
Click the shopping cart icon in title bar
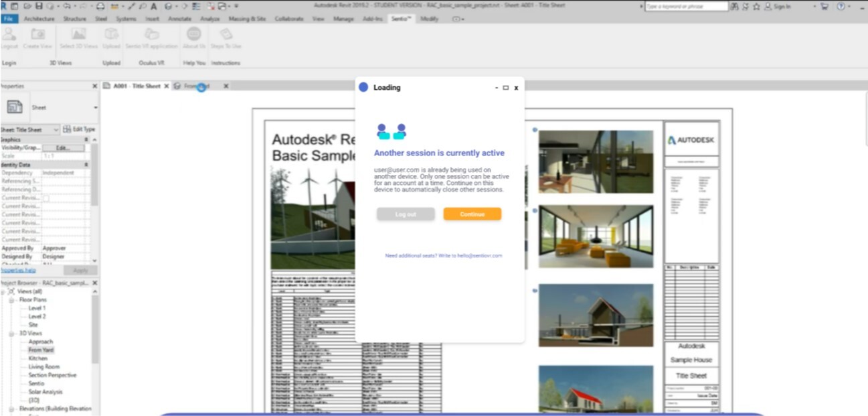point(824,6)
